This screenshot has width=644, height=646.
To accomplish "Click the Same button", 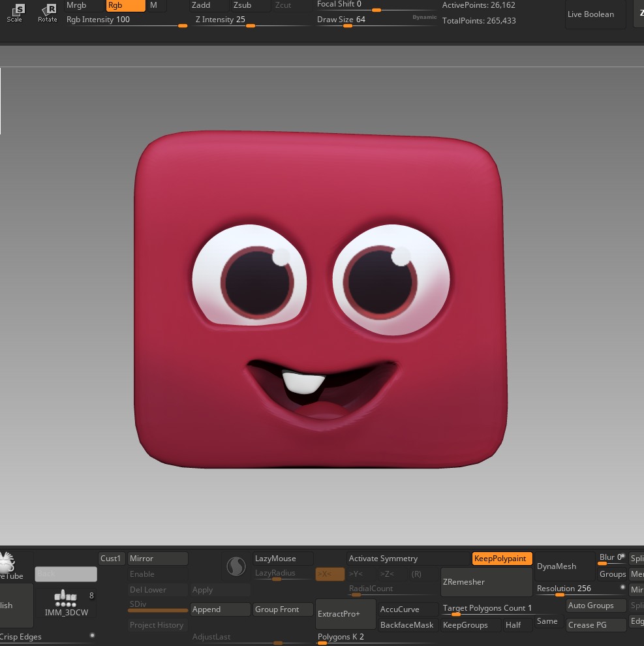I will click(x=549, y=621).
